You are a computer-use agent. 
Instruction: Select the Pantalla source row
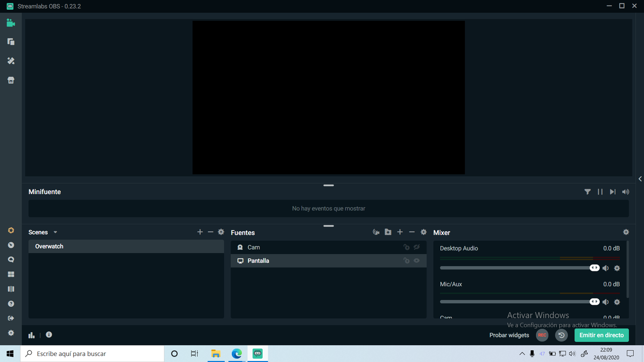[329, 260]
